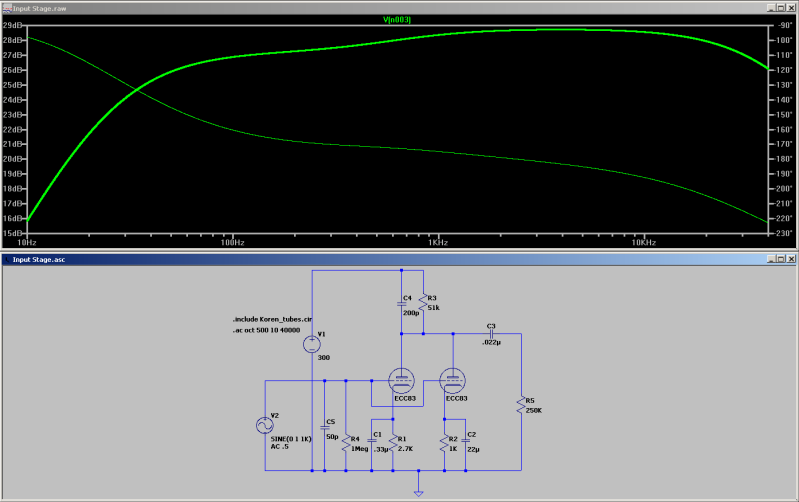Screen dimensions: 799x502
Task: Select cathode capacitor C1 symbol
Action: 372,440
